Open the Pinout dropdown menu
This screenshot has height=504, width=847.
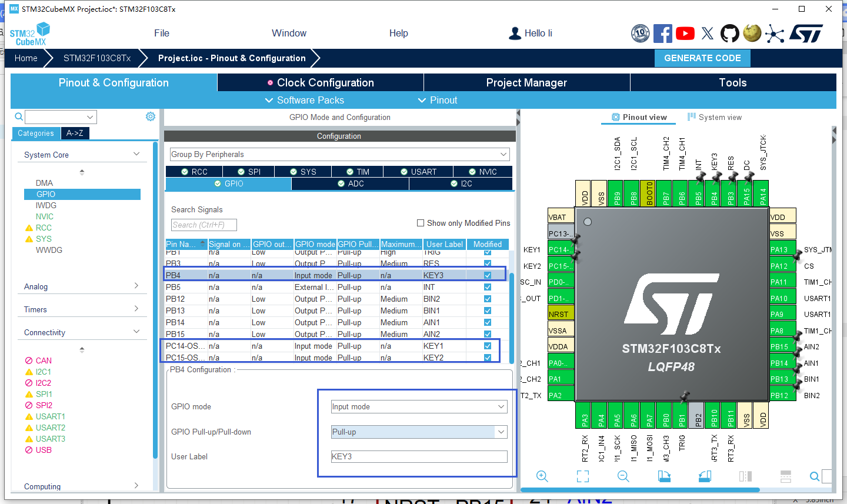click(x=438, y=100)
